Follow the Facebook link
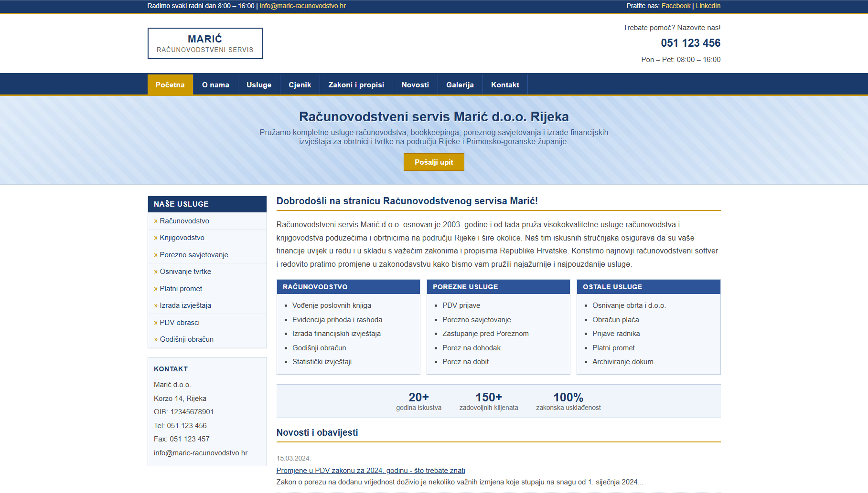This screenshot has height=493, width=868. click(x=675, y=6)
